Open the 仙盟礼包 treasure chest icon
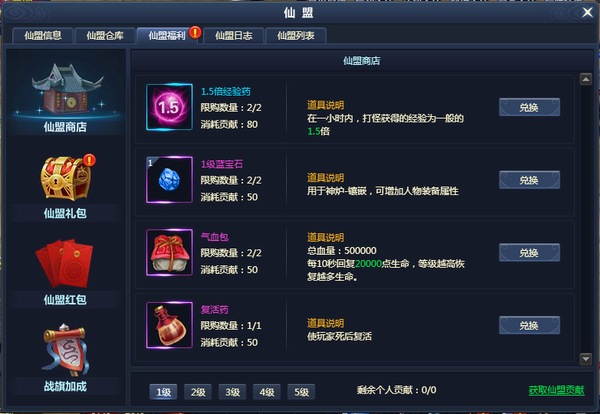Viewport: 600px width, 414px height. [x=67, y=178]
